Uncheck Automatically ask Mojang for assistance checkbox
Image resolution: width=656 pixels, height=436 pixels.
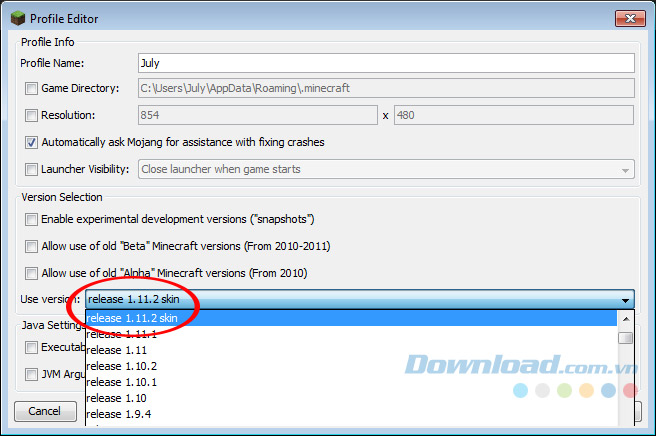[31, 143]
